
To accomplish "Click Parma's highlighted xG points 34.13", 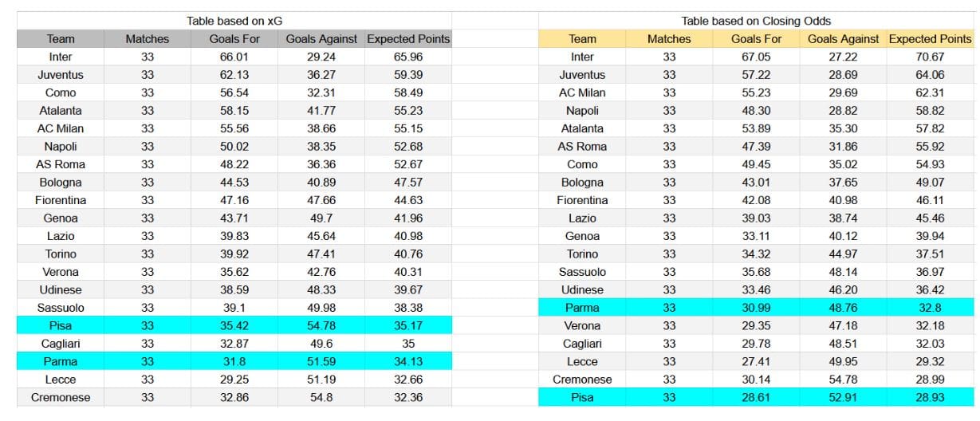I will pos(408,361).
